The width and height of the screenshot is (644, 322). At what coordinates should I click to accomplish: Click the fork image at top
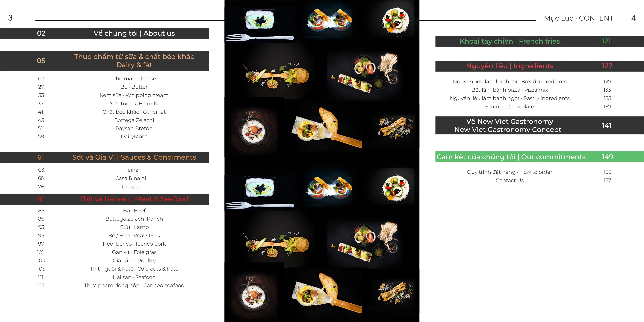[260, 38]
